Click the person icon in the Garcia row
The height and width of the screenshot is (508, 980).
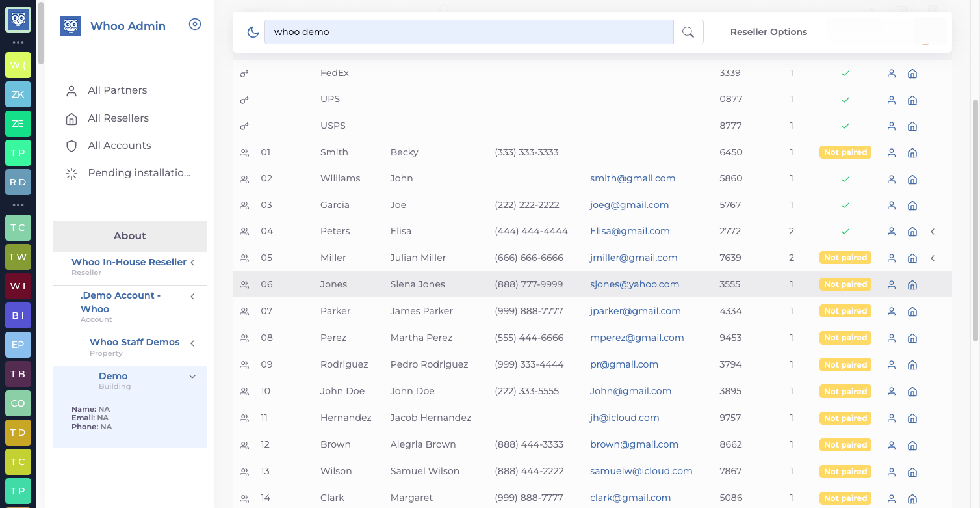(x=892, y=206)
